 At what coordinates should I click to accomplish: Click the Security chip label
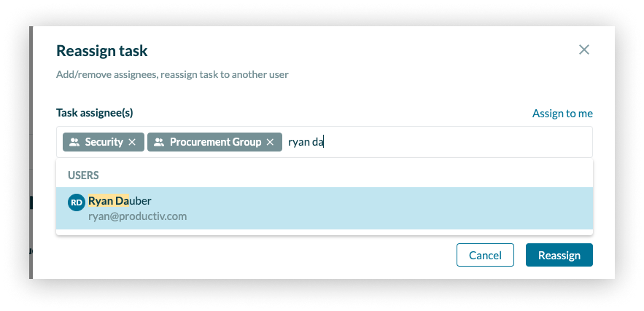pos(104,142)
